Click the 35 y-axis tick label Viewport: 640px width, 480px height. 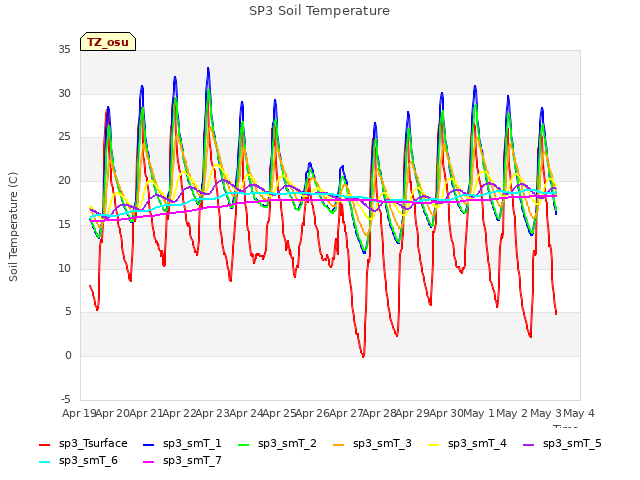pos(64,50)
